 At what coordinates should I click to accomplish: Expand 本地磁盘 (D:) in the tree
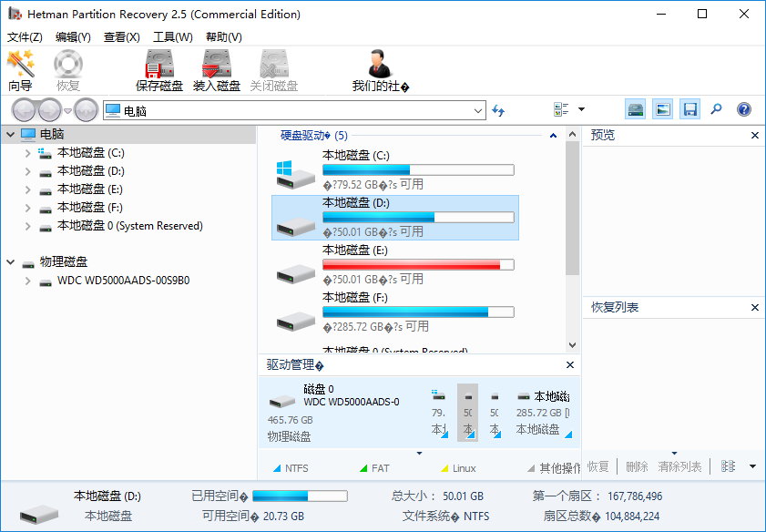pyautogui.click(x=28, y=171)
